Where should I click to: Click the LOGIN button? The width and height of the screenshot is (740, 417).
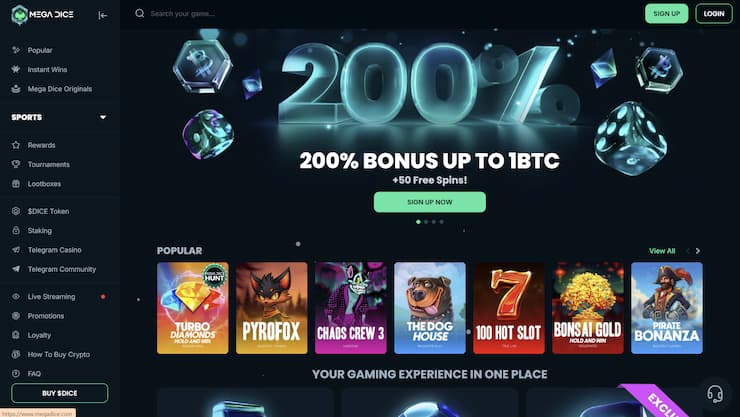coord(714,14)
